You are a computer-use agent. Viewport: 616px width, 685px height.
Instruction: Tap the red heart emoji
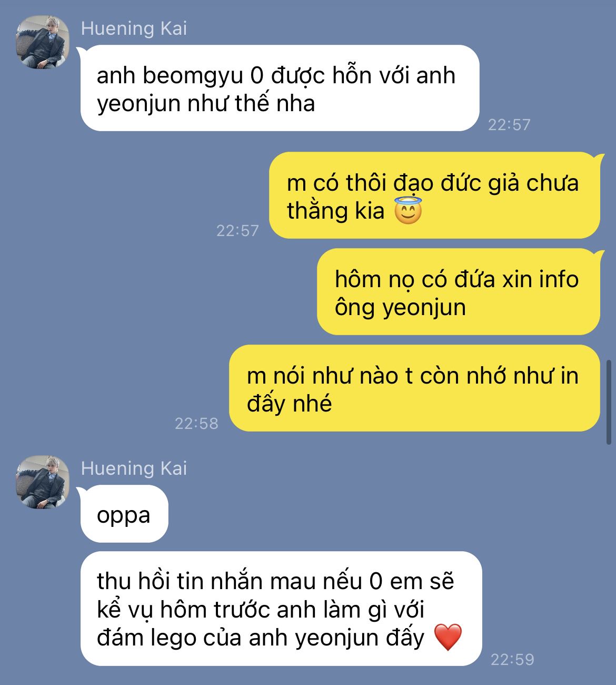448,637
